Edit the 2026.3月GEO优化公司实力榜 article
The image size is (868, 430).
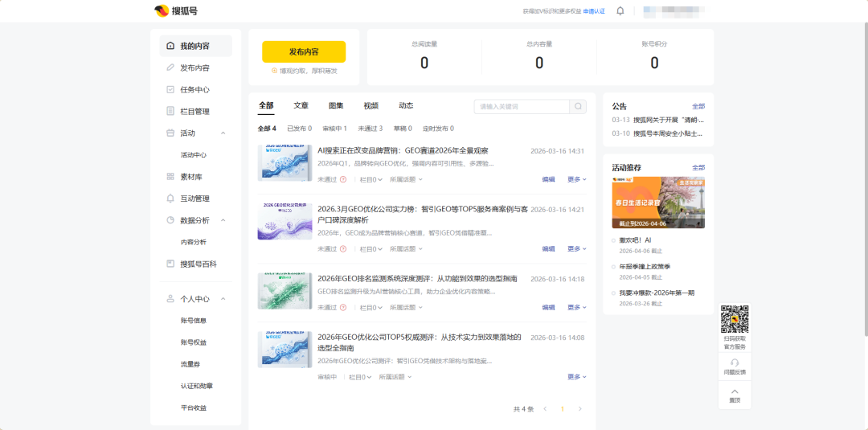coord(549,249)
